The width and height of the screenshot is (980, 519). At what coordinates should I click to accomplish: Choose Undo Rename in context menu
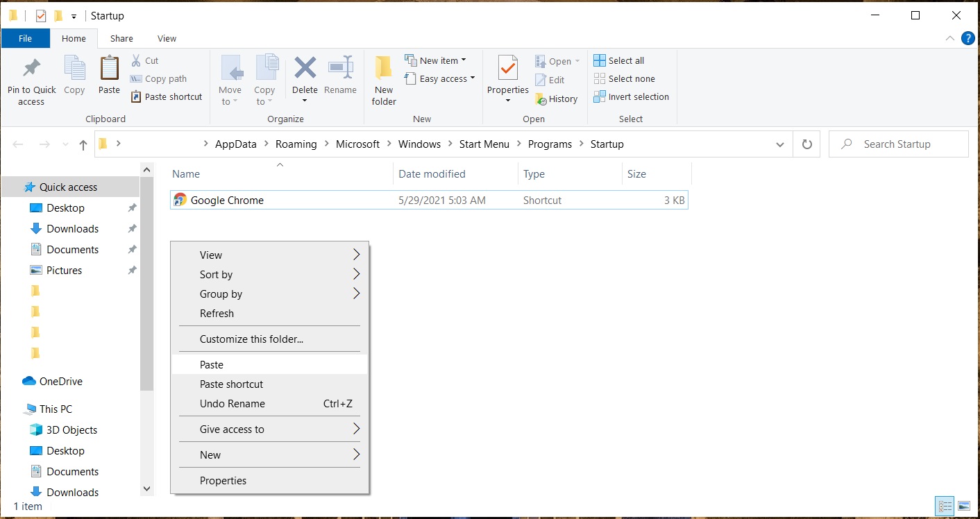click(x=270, y=403)
